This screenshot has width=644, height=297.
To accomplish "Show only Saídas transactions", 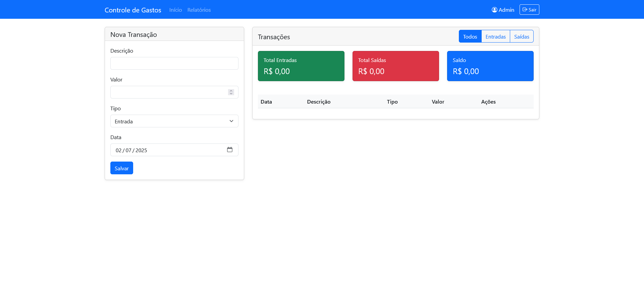I will point(522,37).
